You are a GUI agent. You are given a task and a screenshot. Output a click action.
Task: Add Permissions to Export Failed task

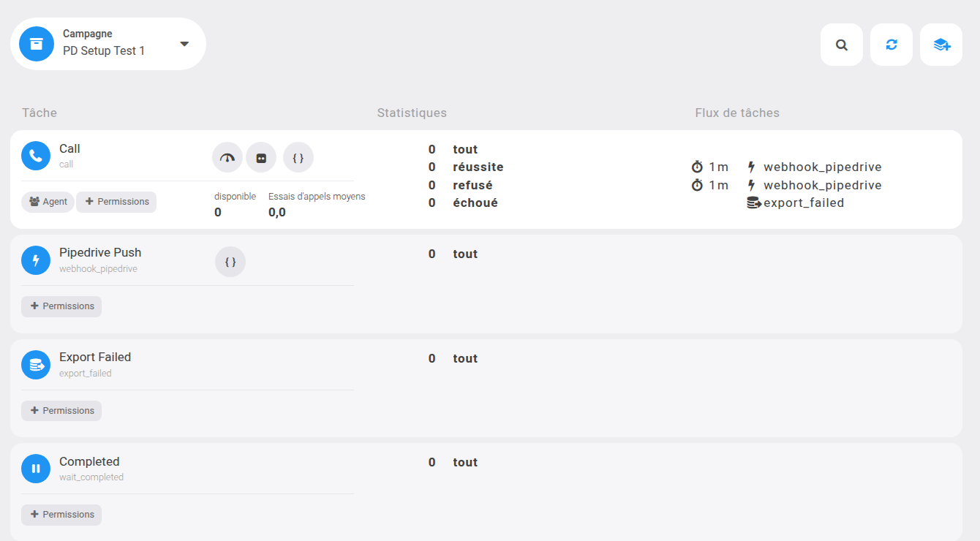pyautogui.click(x=61, y=411)
